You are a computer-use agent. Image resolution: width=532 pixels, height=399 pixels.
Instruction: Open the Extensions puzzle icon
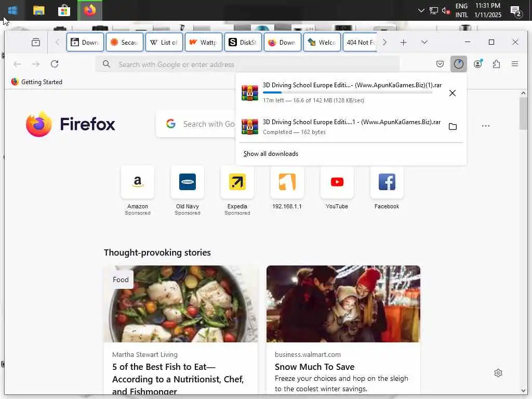(x=496, y=64)
